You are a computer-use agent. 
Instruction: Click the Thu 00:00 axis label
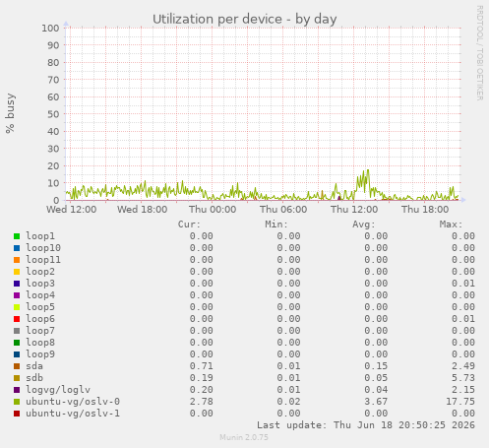[213, 209]
